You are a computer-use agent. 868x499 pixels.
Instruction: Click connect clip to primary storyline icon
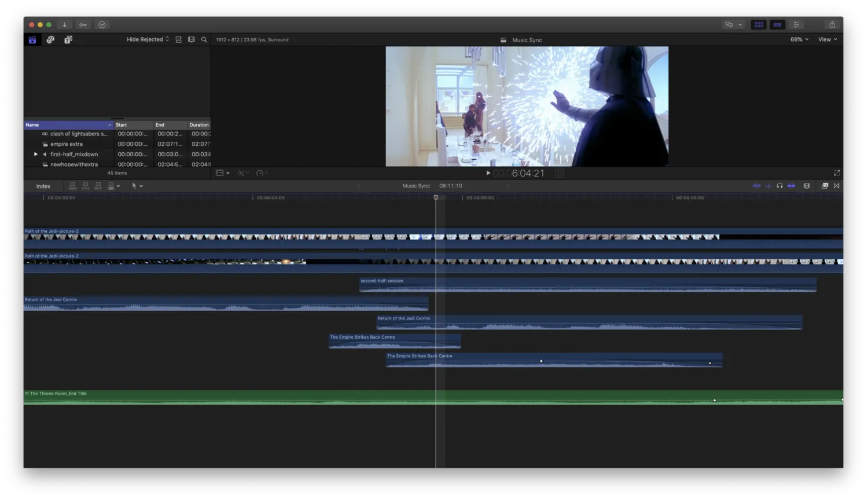tap(72, 186)
